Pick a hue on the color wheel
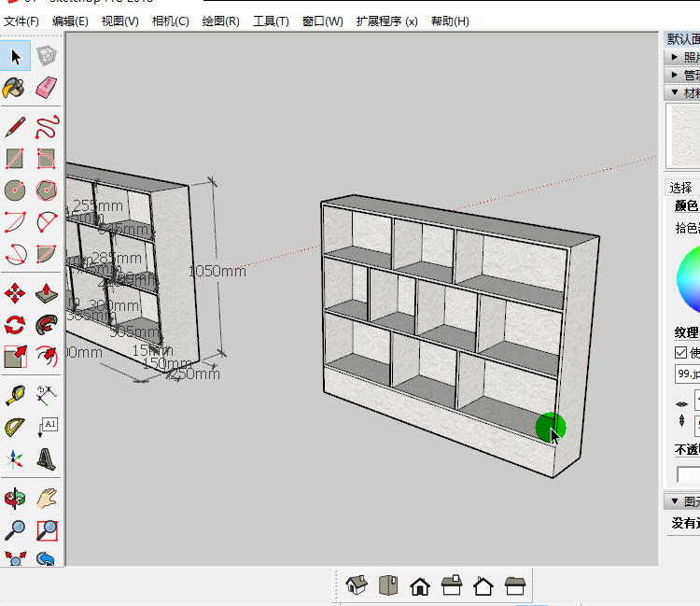 (x=689, y=279)
